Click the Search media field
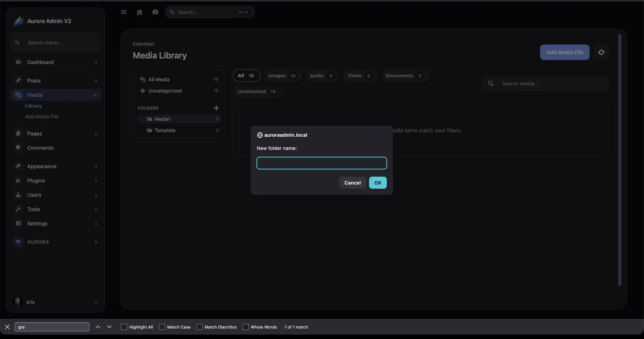The height and width of the screenshot is (339, 644). point(545,83)
